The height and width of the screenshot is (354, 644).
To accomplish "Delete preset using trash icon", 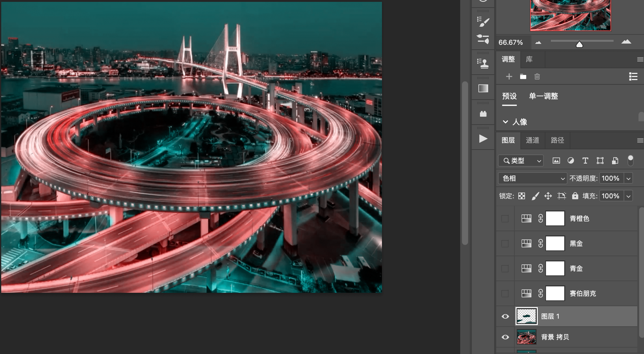I will 537,77.
